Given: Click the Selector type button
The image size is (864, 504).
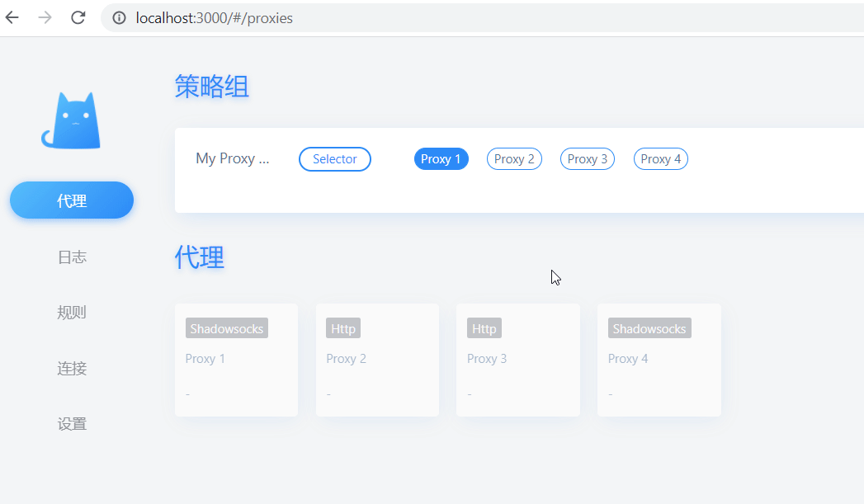Looking at the screenshot, I should coord(334,158).
